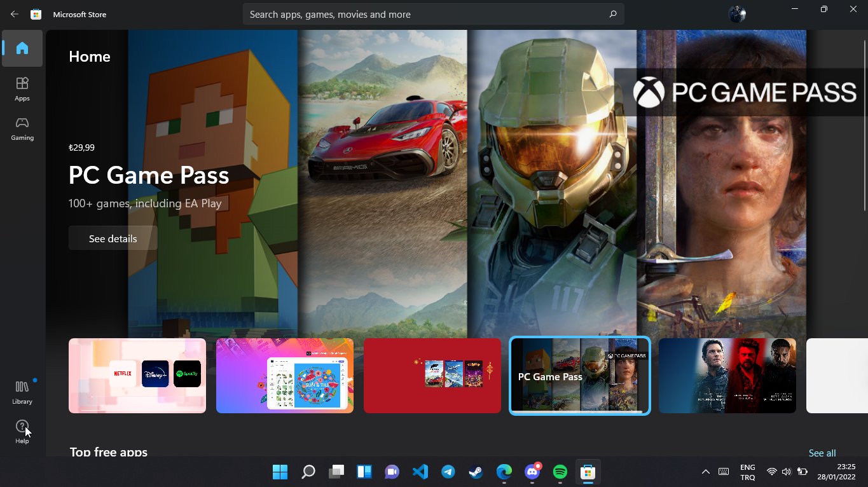Click the search magnifier icon
Screen dimensions: 868x487
tap(613, 14)
